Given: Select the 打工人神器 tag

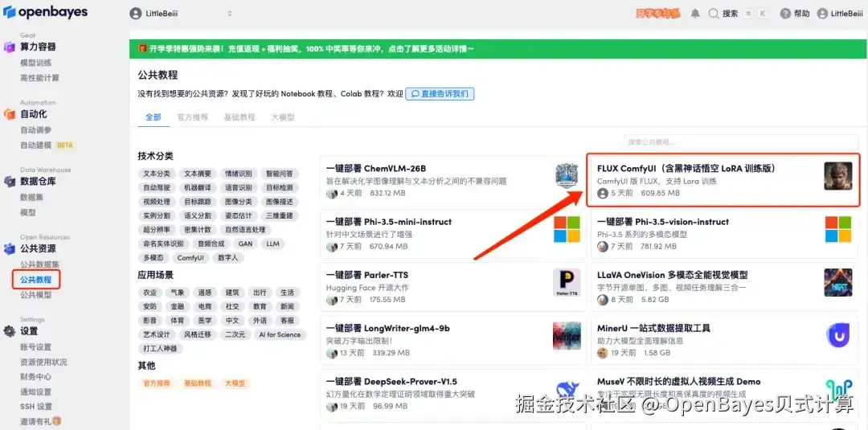Looking at the screenshot, I should click(x=161, y=349).
